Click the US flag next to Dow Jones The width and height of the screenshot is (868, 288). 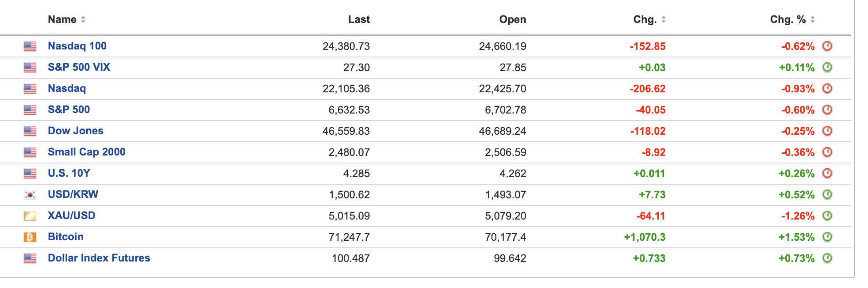(30, 131)
